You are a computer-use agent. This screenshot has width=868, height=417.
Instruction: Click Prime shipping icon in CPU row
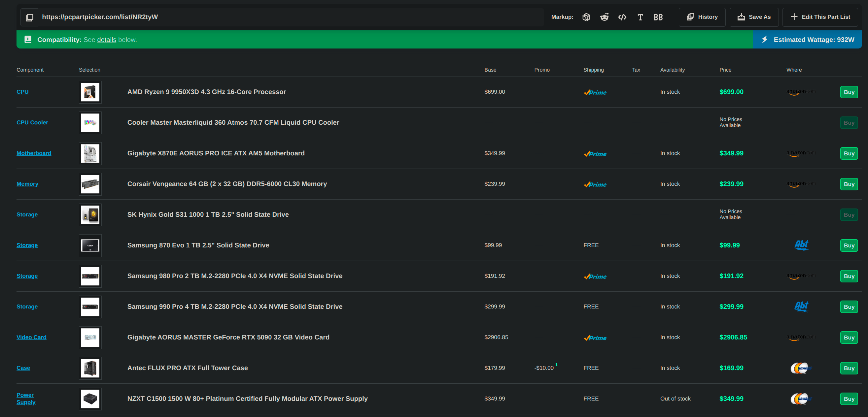pyautogui.click(x=595, y=92)
